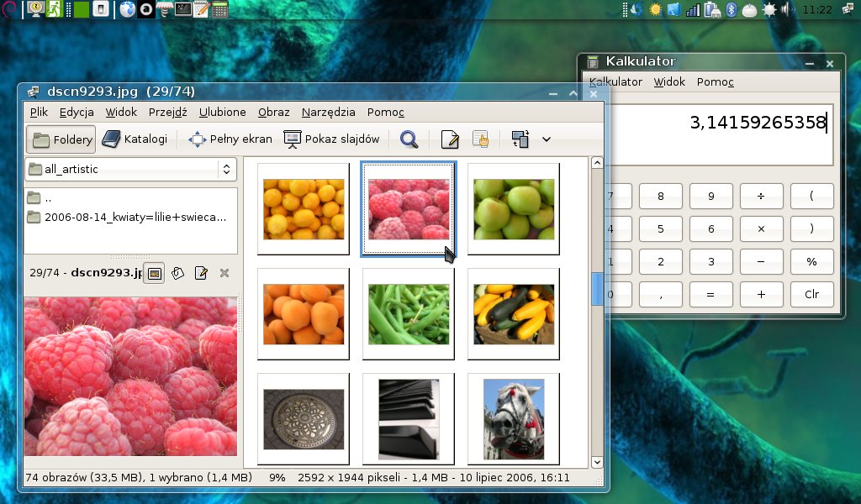This screenshot has height=504, width=861.
Task: Select the parent folder '..' entry
Action: (130, 198)
